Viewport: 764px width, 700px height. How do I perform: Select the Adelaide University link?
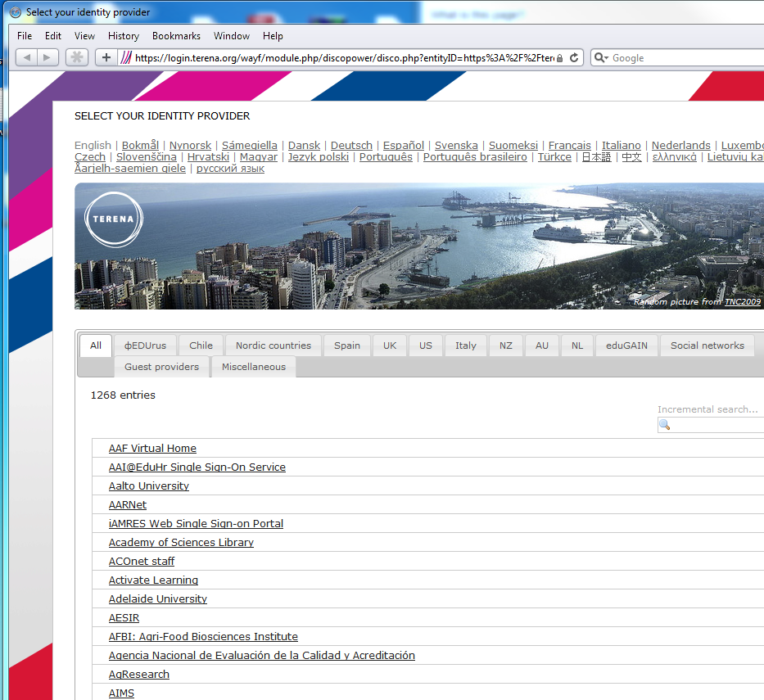coord(157,599)
